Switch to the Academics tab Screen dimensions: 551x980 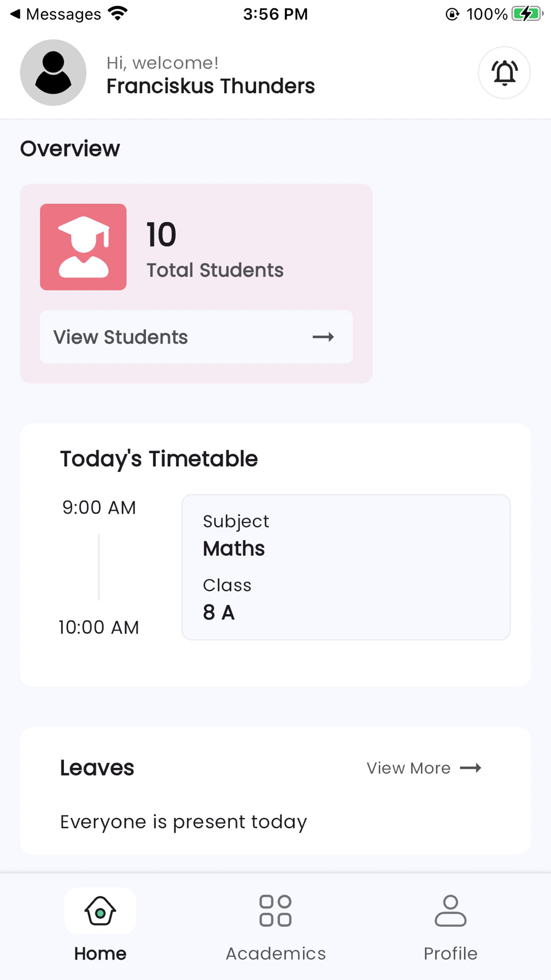point(275,953)
